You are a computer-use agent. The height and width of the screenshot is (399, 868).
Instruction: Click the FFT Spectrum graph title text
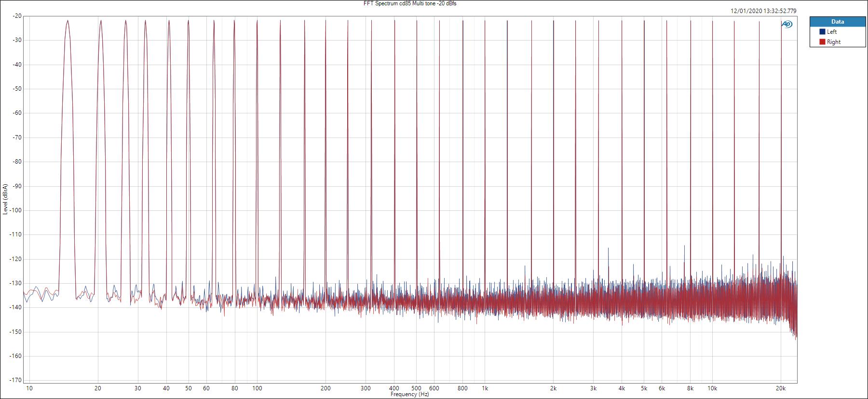click(409, 3)
